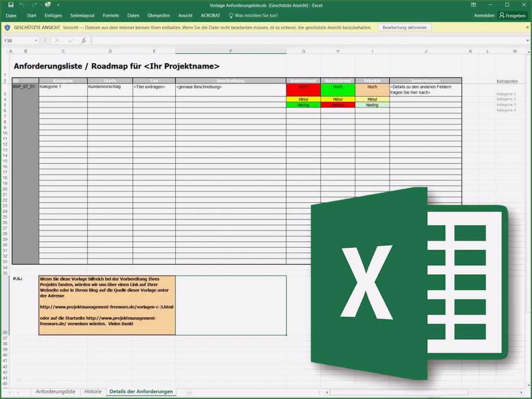
Task: Switch to the Historie sheet tab
Action: click(x=92, y=391)
